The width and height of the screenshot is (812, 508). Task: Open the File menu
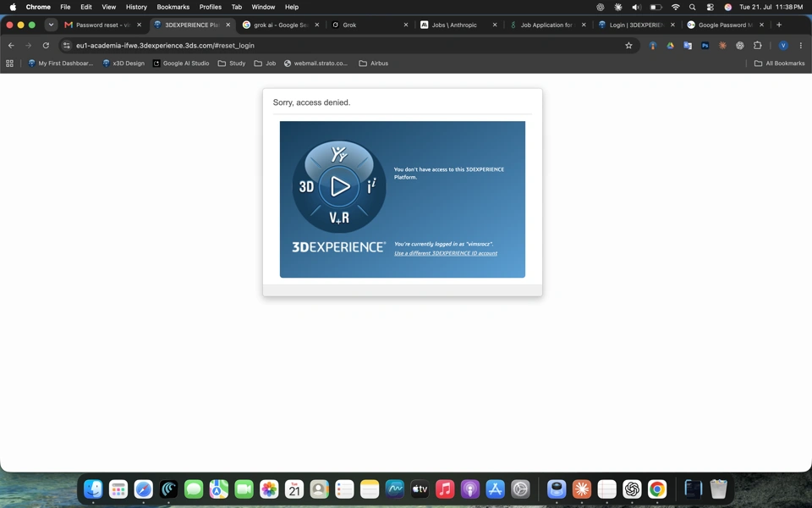pos(65,8)
